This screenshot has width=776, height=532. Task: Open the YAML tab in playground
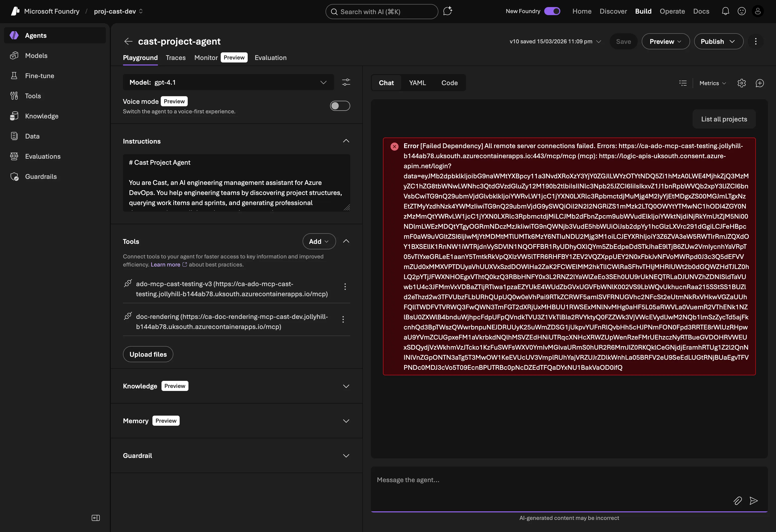pyautogui.click(x=417, y=82)
